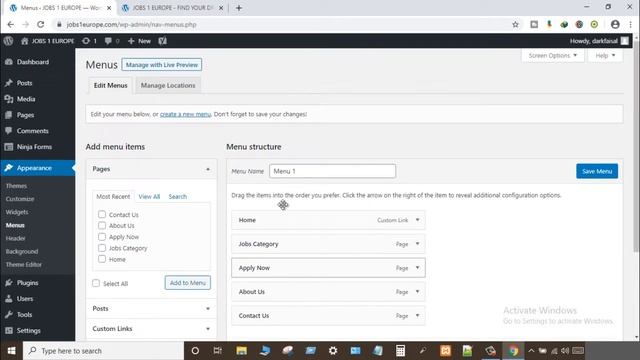Bookmark this page with the star icon
Viewport: 640px width, 360px height.
pos(516,24)
